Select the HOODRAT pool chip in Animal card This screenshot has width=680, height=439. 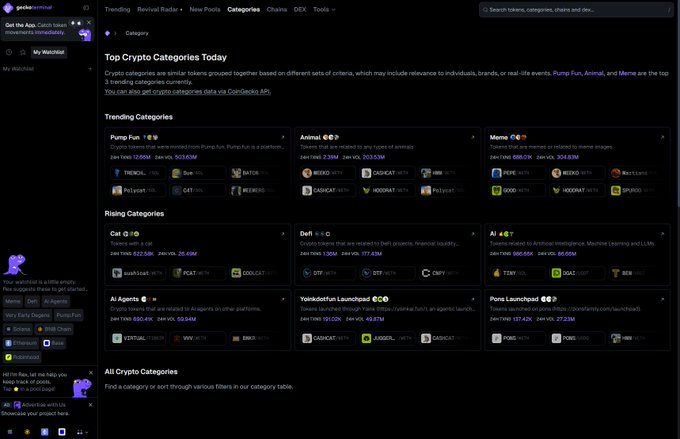[387, 190]
